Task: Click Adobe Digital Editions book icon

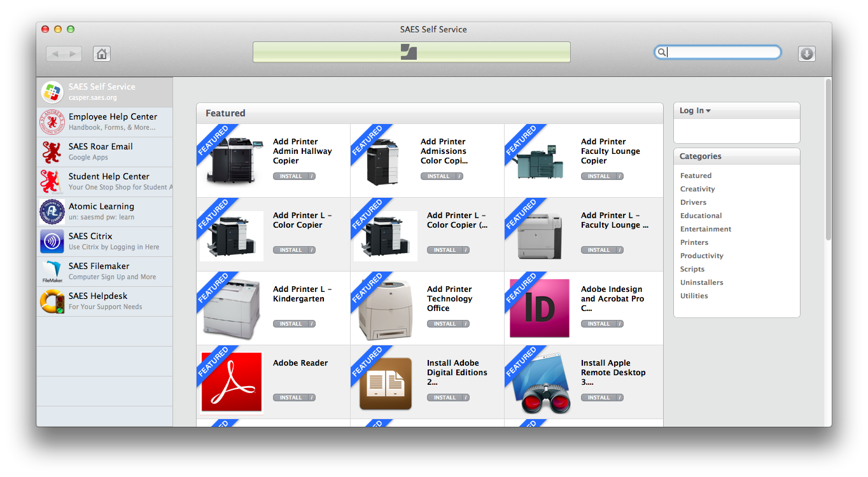Action: tap(386, 384)
